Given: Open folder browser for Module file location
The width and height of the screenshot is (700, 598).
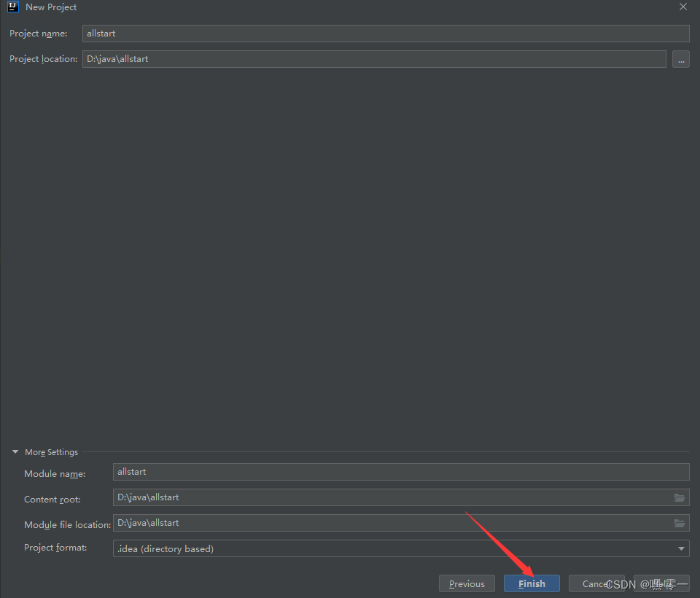Looking at the screenshot, I should click(x=680, y=523).
